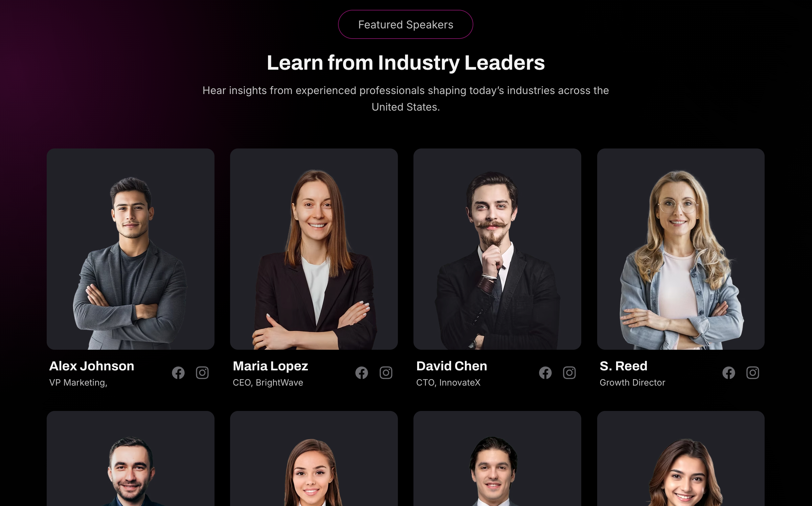This screenshot has width=812, height=506.
Task: Open second-row rightmost woman's speaker card
Action: tap(681, 459)
